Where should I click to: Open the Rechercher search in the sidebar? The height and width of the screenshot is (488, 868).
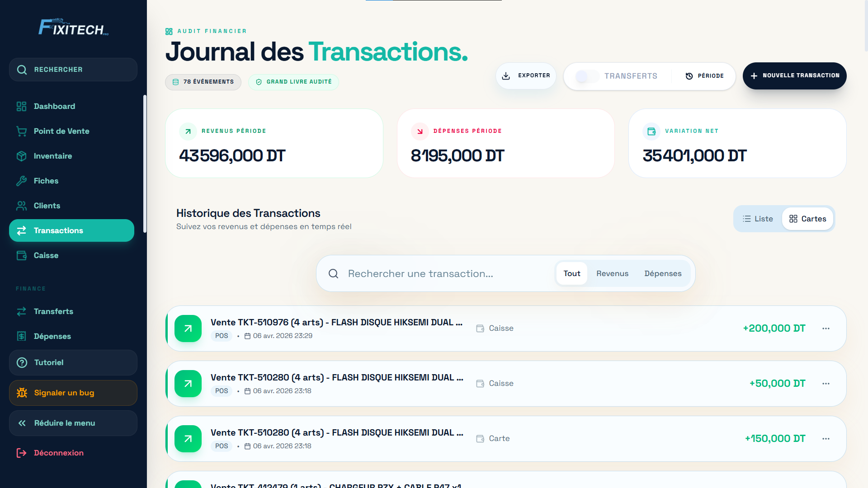[x=73, y=70]
